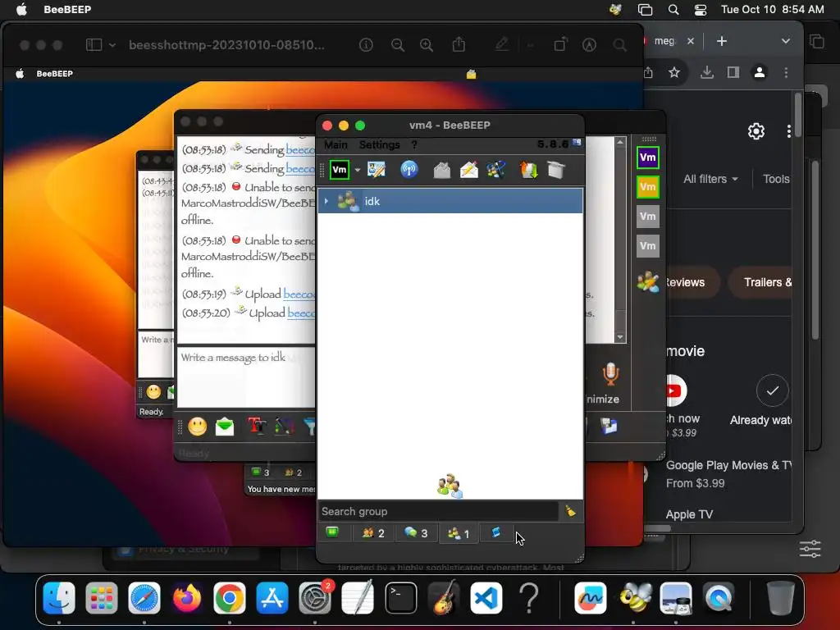Image resolution: width=840 pixels, height=630 pixels.
Task: Click the create group users icon in toolbar
Action: click(496, 171)
